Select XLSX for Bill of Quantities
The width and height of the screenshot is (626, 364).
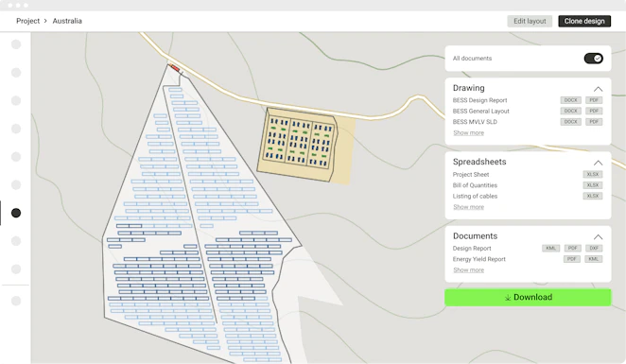(x=593, y=185)
